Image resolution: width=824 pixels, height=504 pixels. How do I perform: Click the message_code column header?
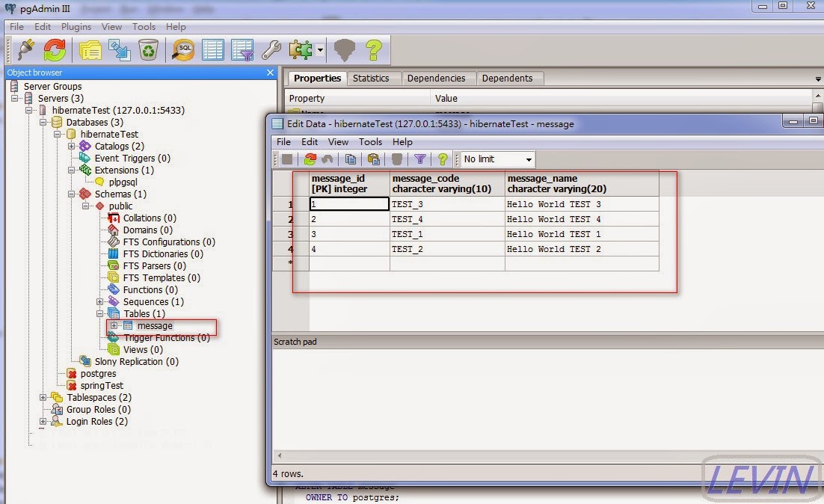tap(447, 184)
